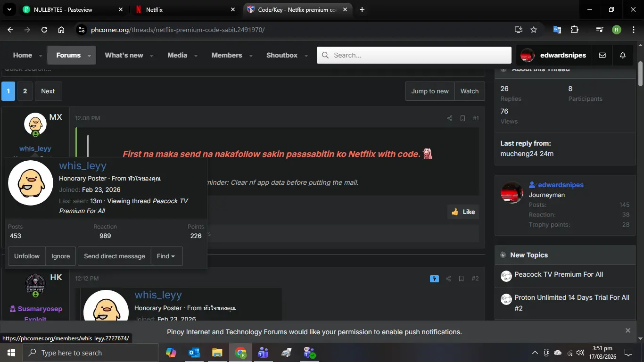Send direct message to whis_leyy
The height and width of the screenshot is (362, 644).
click(115, 256)
